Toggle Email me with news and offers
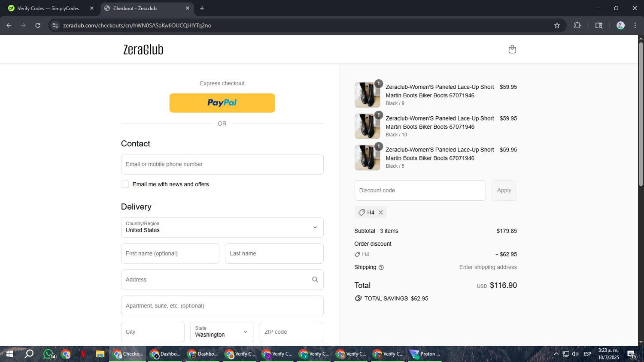This screenshot has height=362, width=644. click(125, 184)
